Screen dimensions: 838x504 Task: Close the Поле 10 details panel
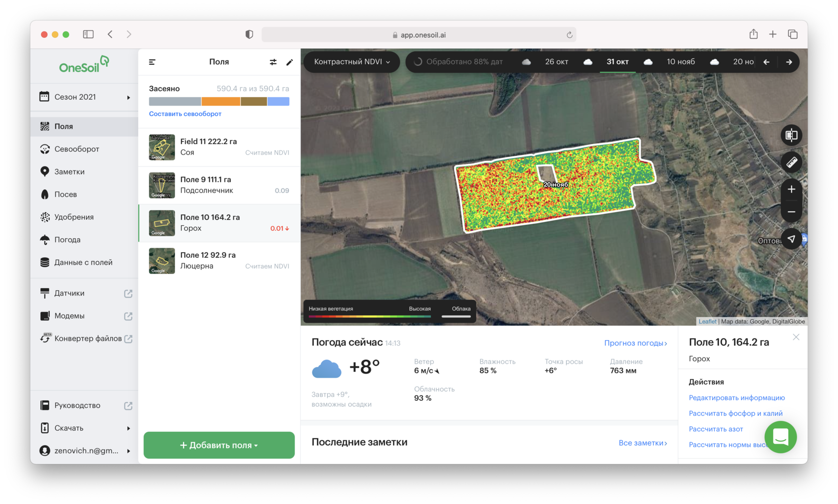796,337
